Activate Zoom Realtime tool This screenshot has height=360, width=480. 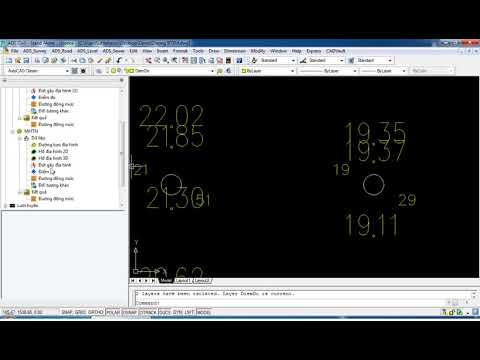coord(157,60)
